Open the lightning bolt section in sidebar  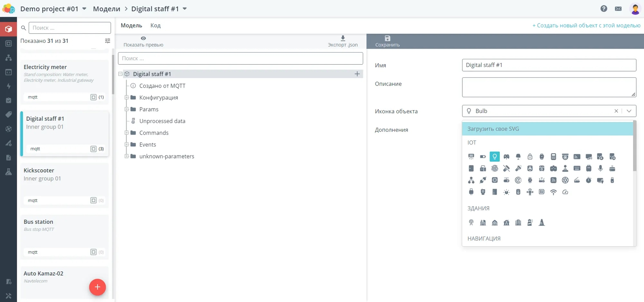tap(9, 86)
